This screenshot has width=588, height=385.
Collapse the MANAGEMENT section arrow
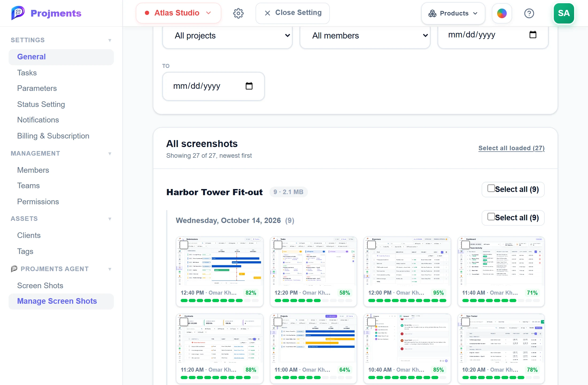(110, 153)
